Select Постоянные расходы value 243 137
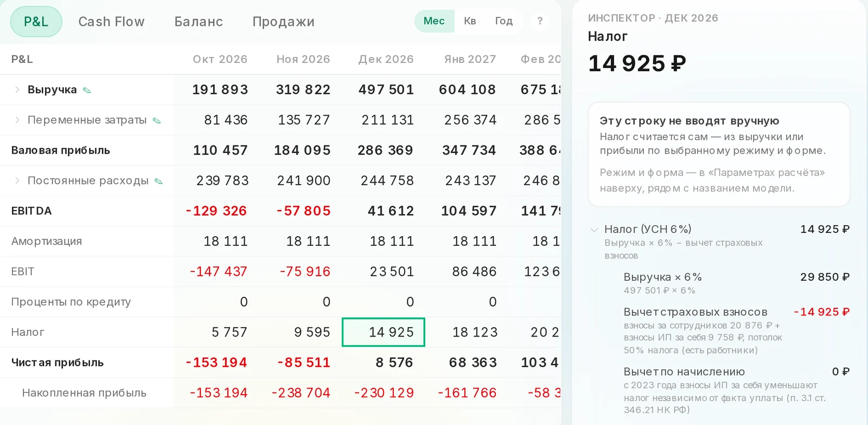868x425 pixels. coord(471,181)
